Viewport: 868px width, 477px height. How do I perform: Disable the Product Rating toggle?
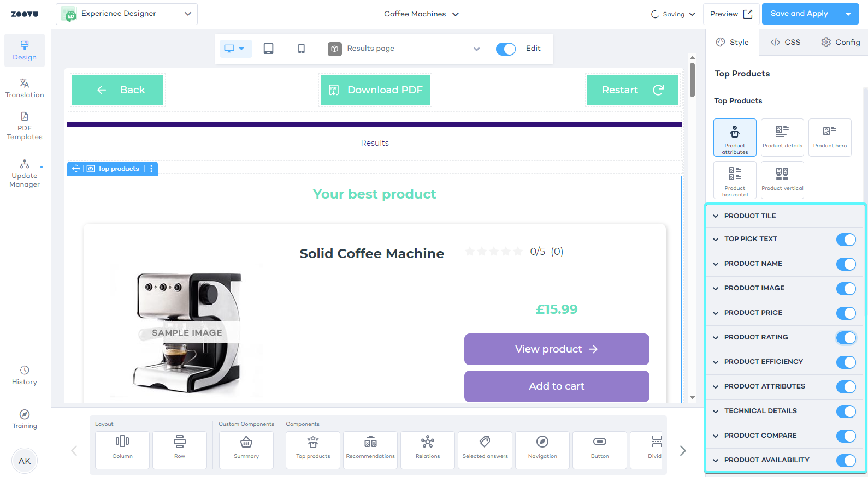click(x=846, y=338)
